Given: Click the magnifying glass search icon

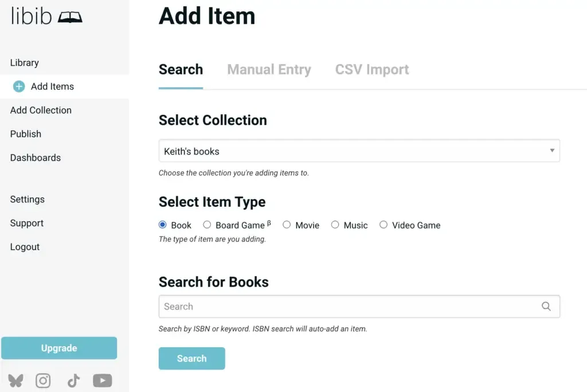Looking at the screenshot, I should point(546,307).
